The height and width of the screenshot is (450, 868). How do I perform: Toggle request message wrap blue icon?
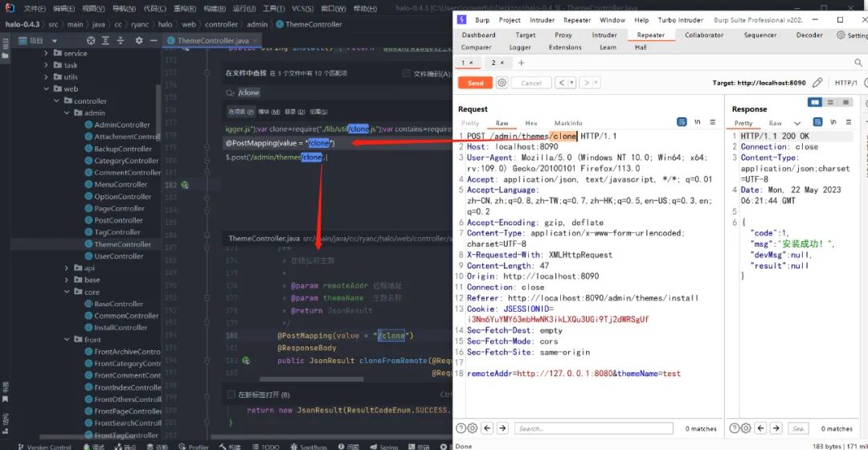click(682, 122)
